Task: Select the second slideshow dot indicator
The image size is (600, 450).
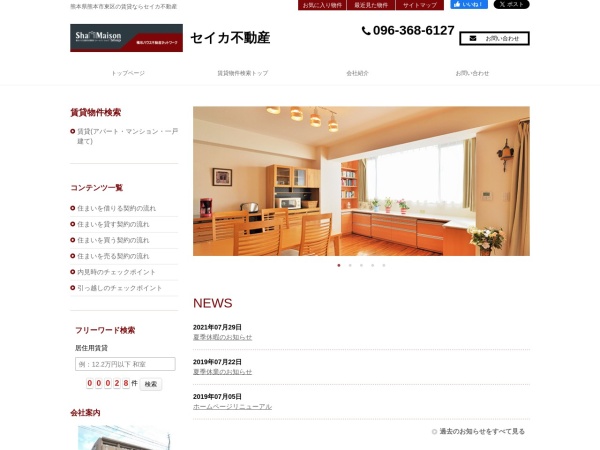Action: coord(350,266)
